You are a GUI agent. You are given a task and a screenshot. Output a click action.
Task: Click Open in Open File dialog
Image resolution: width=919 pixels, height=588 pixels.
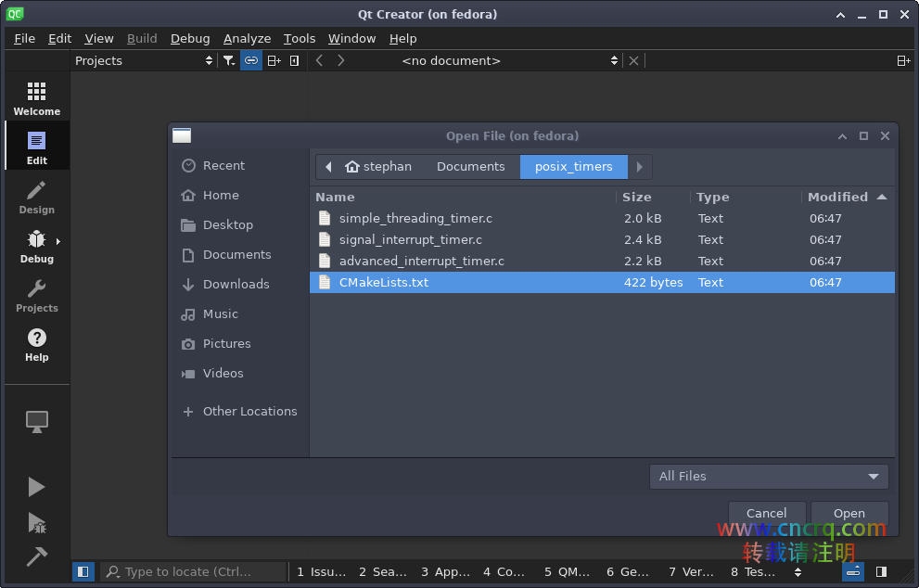(x=849, y=514)
